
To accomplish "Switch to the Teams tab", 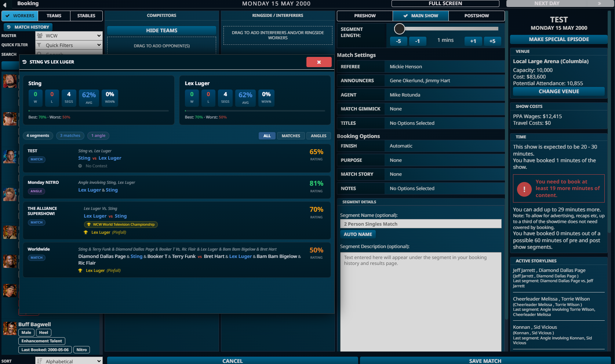I will click(54, 16).
